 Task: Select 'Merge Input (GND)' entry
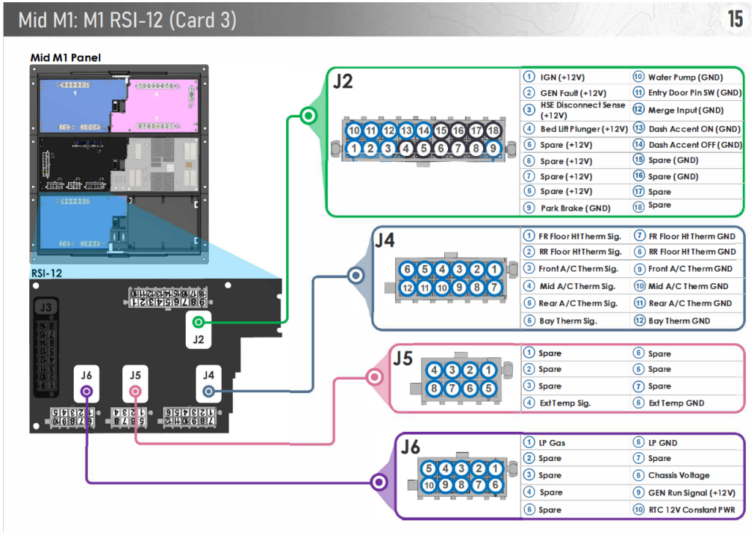coord(686,110)
